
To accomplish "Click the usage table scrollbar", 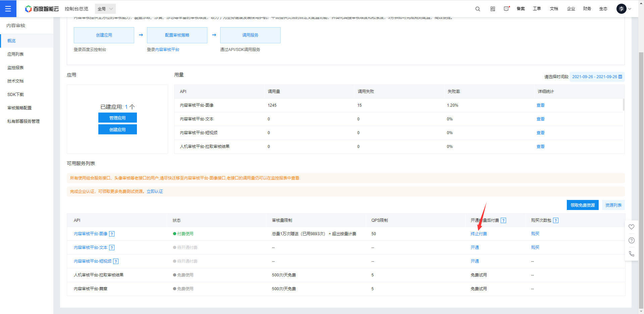I will coord(624,105).
